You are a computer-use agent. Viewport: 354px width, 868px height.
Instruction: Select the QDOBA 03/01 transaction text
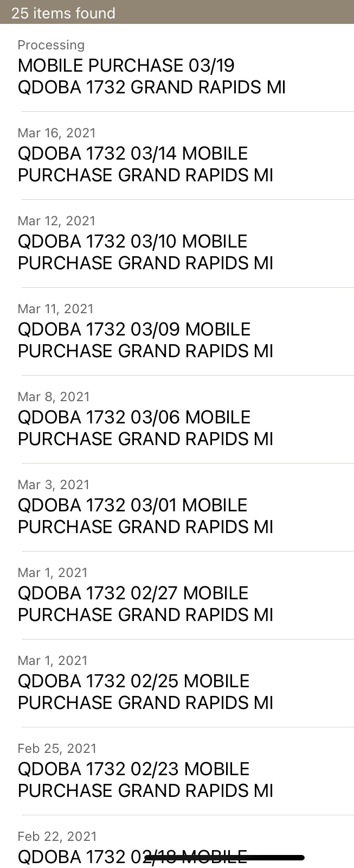[145, 516]
